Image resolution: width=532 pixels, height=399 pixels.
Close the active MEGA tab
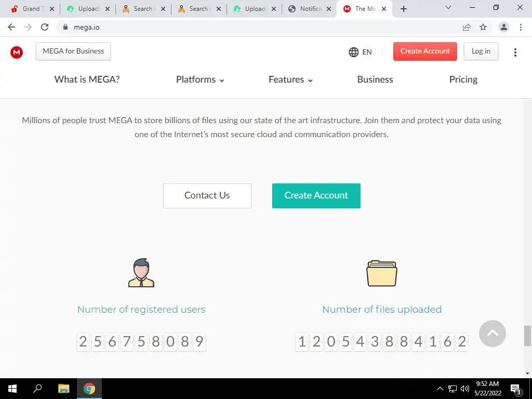tap(384, 9)
